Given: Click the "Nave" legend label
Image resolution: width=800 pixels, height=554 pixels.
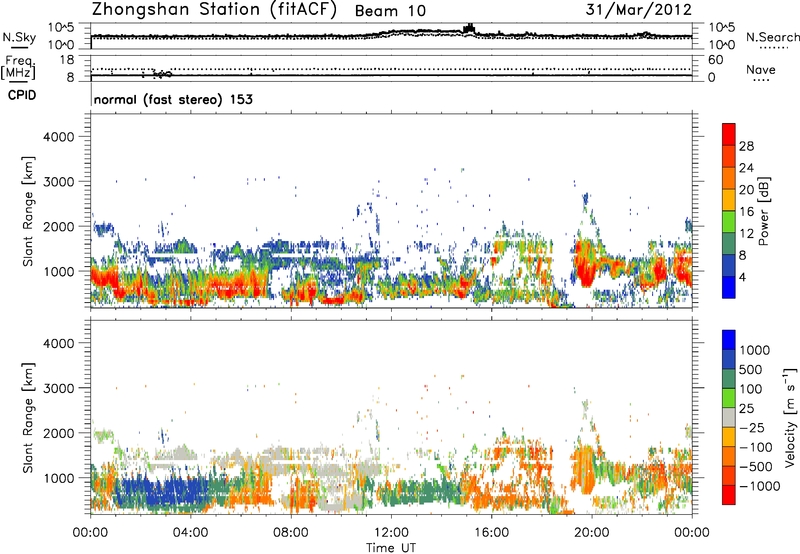Looking at the screenshot, I should pos(760,70).
